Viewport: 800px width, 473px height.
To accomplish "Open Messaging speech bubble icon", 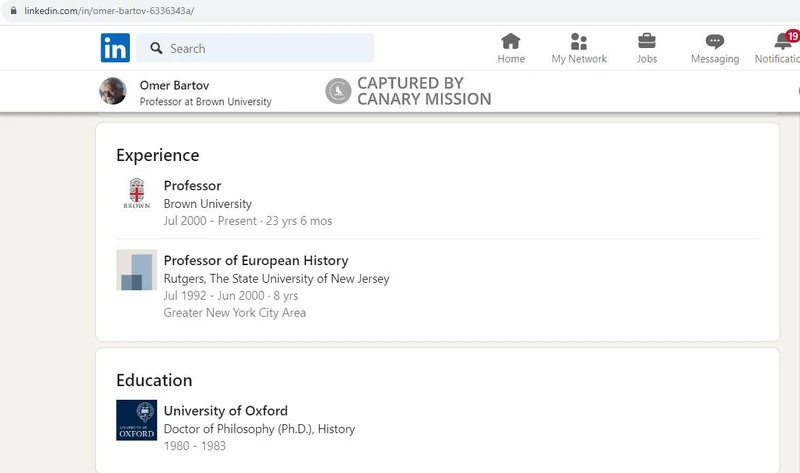I will click(715, 41).
